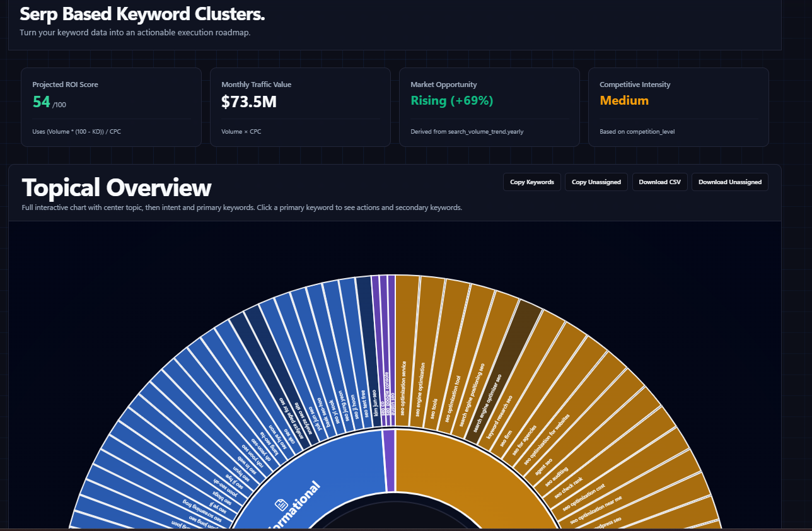Click the '$73.5M' traffic value
The height and width of the screenshot is (531, 812).
pos(249,101)
